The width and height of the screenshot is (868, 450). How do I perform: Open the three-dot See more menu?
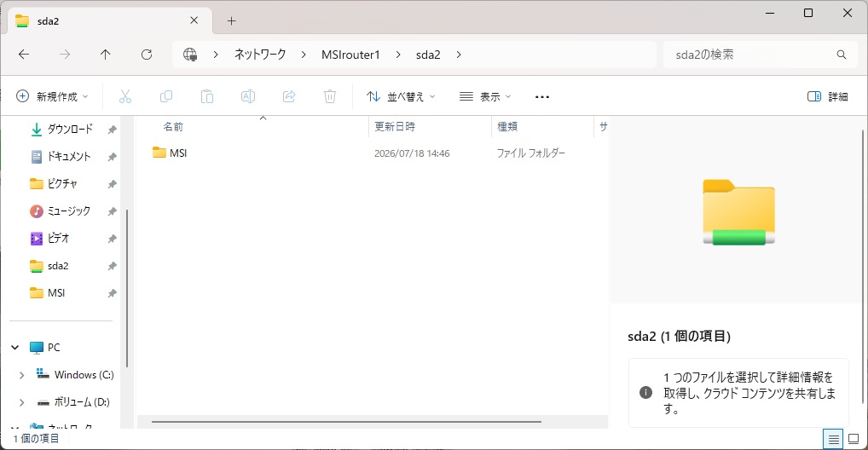point(542,97)
